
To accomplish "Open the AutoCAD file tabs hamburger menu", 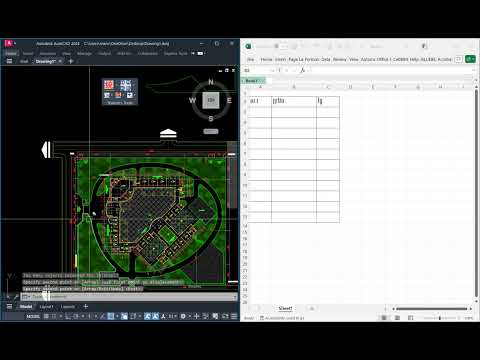I will coord(9,61).
